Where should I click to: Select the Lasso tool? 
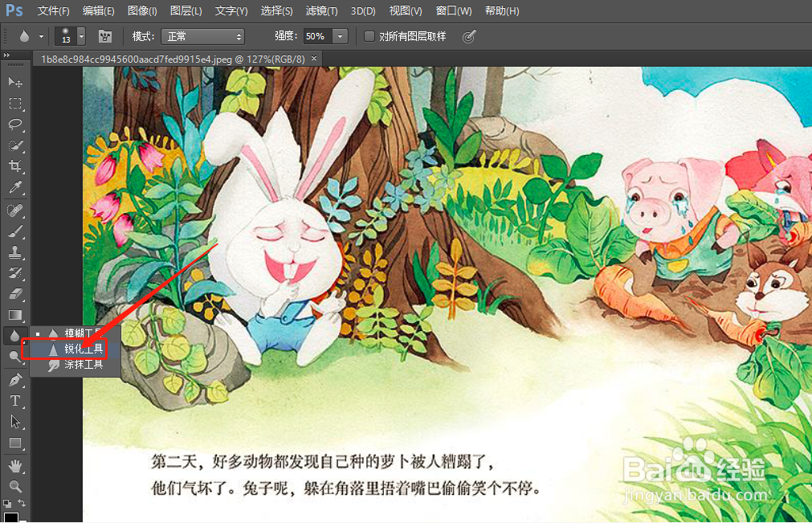pos(15,125)
